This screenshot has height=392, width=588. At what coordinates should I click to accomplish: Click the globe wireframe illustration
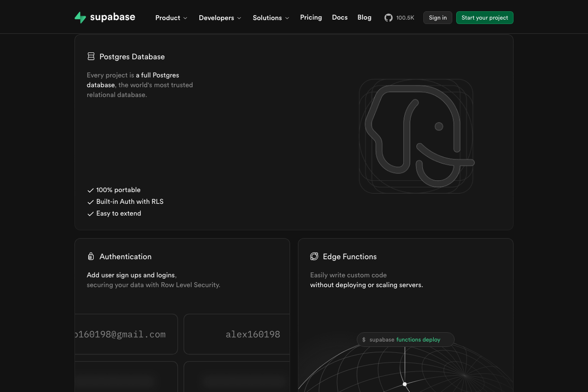pos(405,367)
